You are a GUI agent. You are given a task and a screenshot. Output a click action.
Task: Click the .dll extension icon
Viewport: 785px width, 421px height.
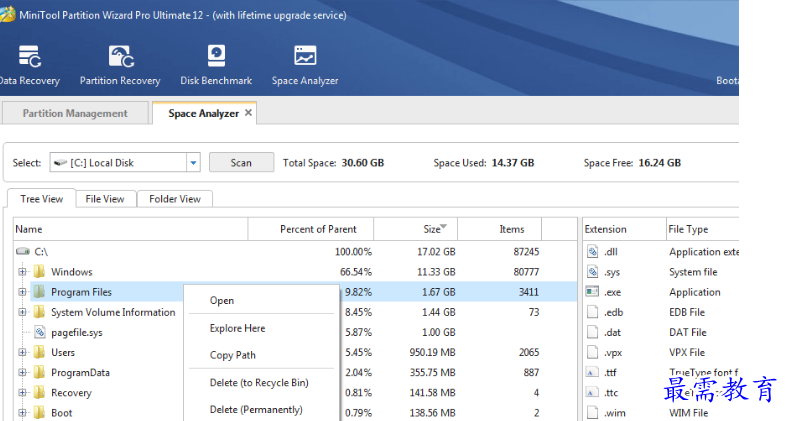[x=593, y=251]
